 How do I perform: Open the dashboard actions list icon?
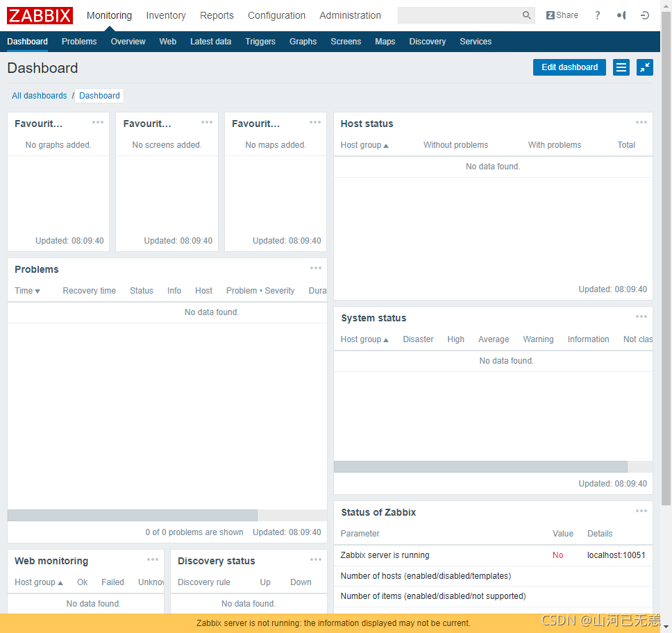click(621, 67)
